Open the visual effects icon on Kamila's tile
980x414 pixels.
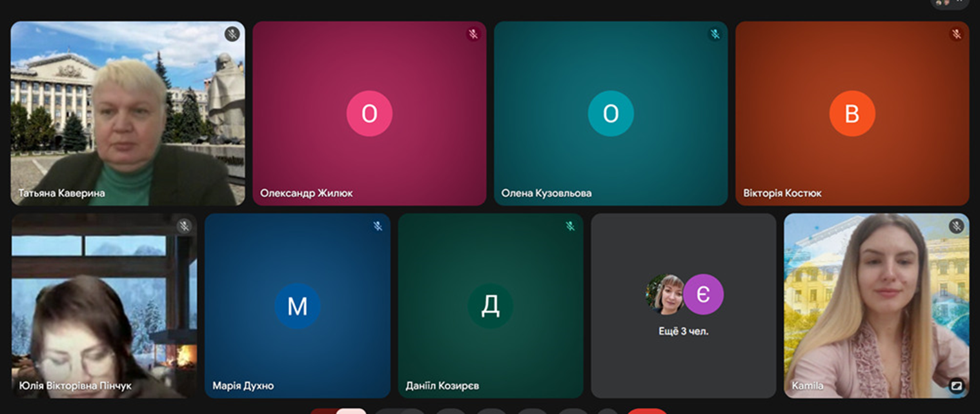(x=956, y=386)
